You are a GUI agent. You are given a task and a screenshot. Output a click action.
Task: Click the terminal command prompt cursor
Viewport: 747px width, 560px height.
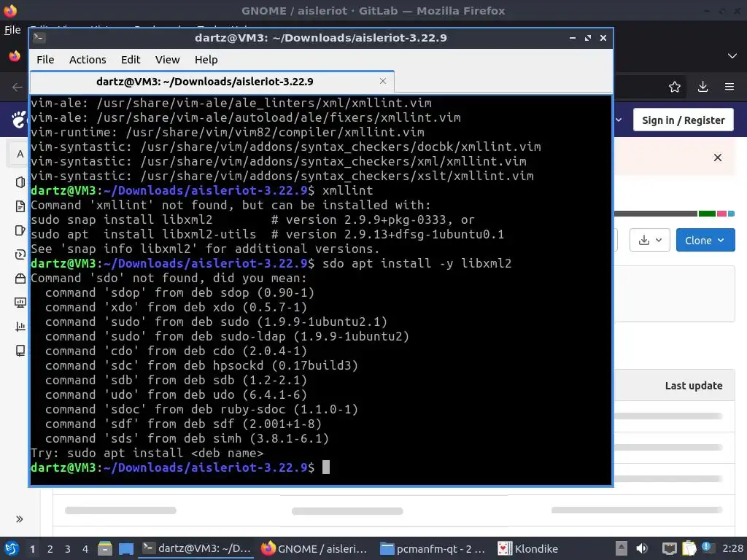click(x=326, y=467)
